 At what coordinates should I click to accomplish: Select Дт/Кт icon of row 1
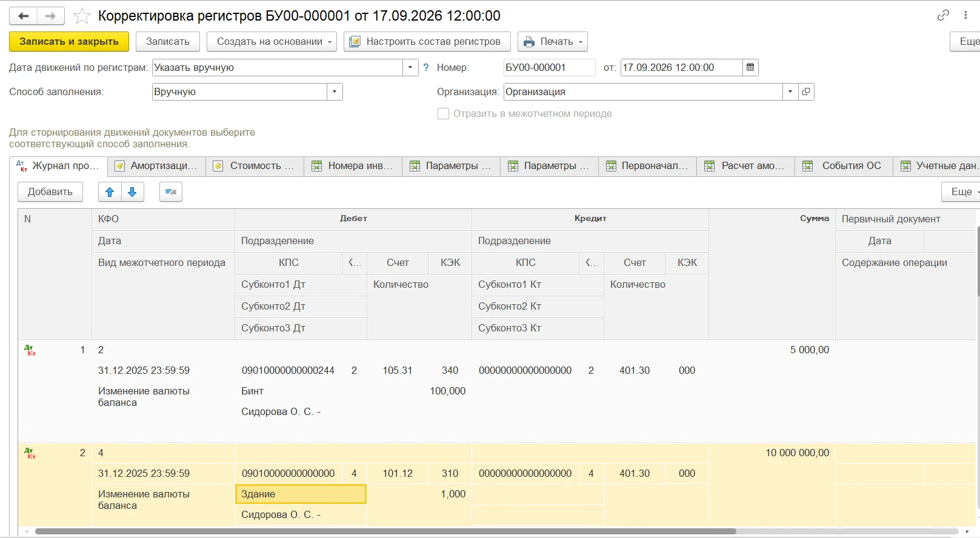pos(30,350)
